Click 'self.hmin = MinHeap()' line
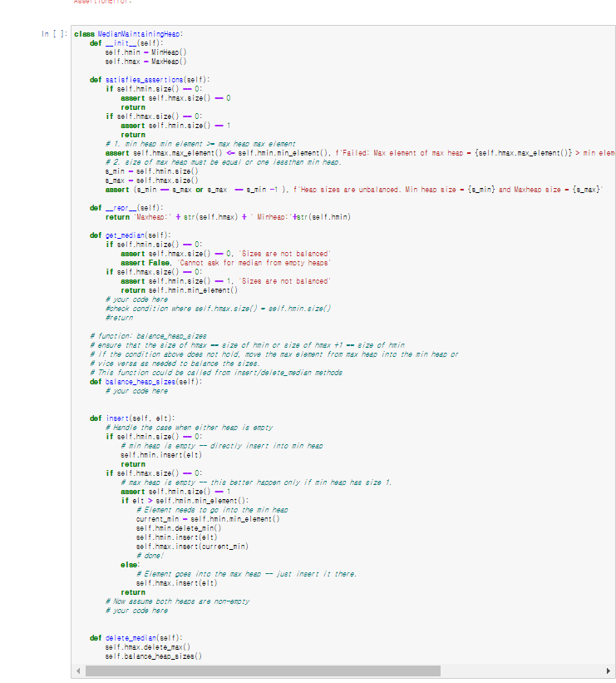The height and width of the screenshot is (683, 616). click(x=145, y=52)
